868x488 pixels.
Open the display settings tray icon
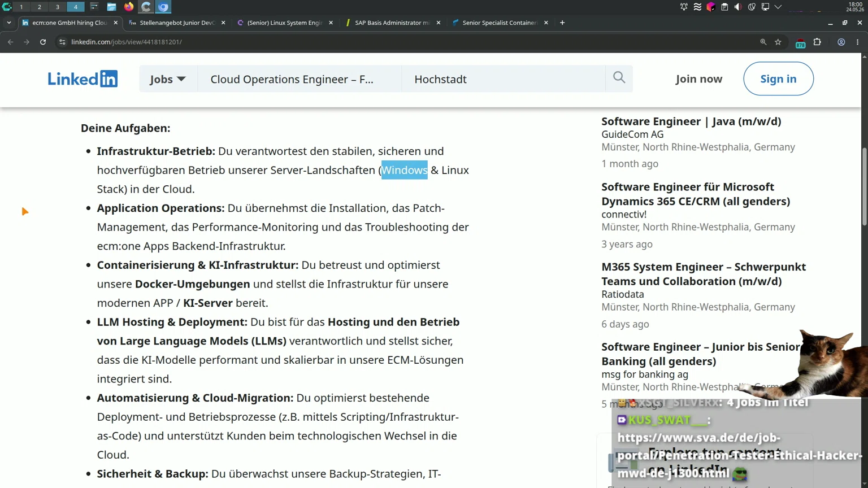(x=765, y=7)
